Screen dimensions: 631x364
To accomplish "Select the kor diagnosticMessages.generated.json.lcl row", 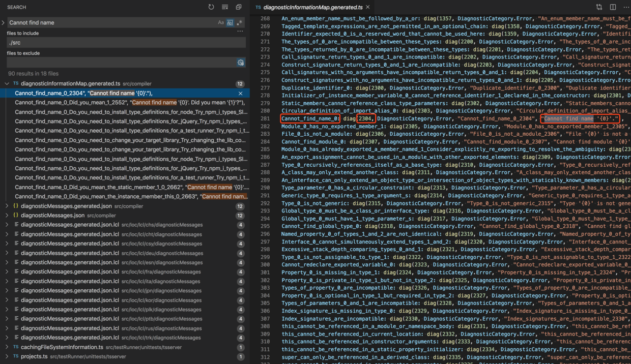I will 125,300.
